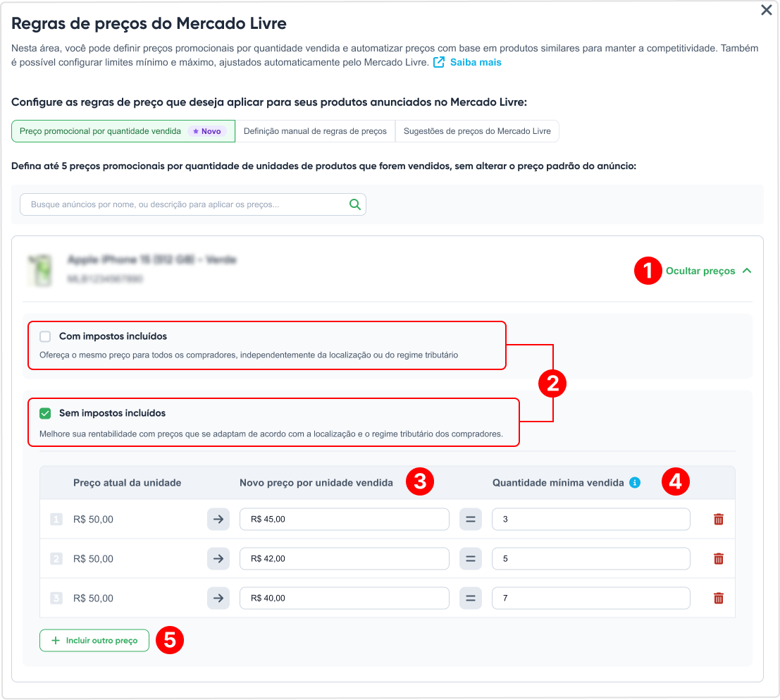The width and height of the screenshot is (780, 700).
Task: Click info icon next to Quantidade mínima vendida
Action: [635, 483]
